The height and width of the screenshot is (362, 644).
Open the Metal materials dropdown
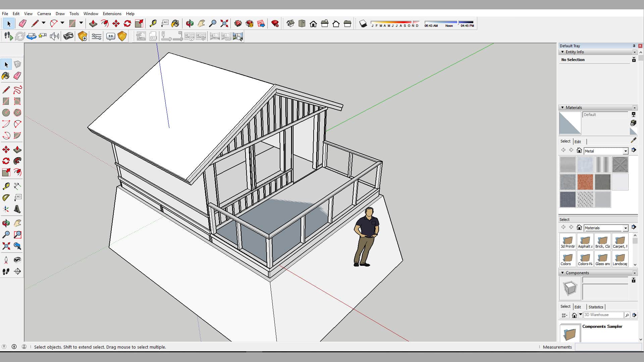coord(626,151)
